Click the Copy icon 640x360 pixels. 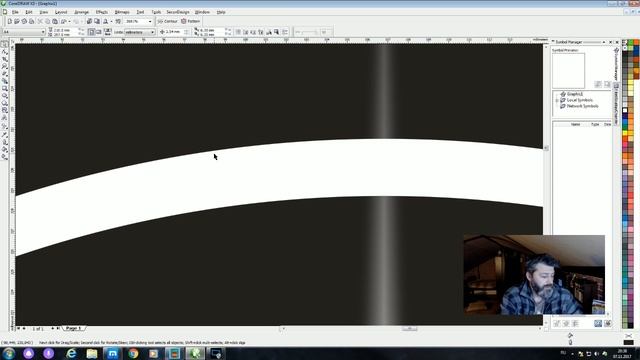(47, 21)
